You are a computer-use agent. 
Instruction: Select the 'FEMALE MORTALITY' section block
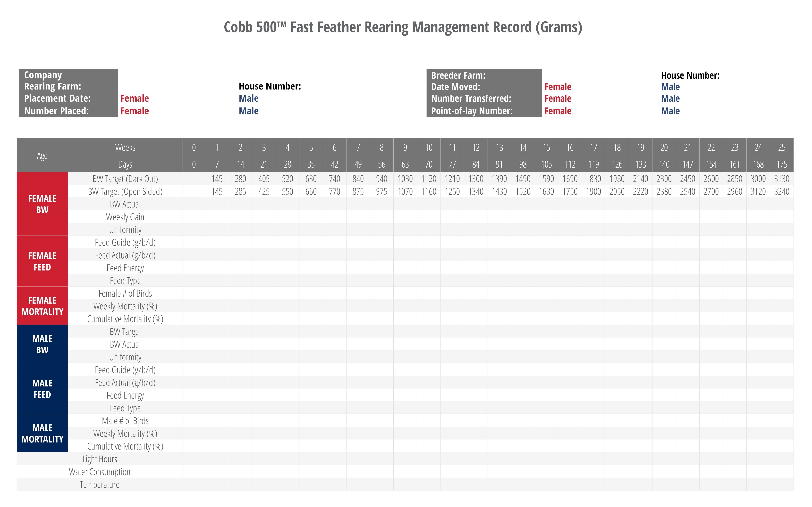[x=42, y=306]
